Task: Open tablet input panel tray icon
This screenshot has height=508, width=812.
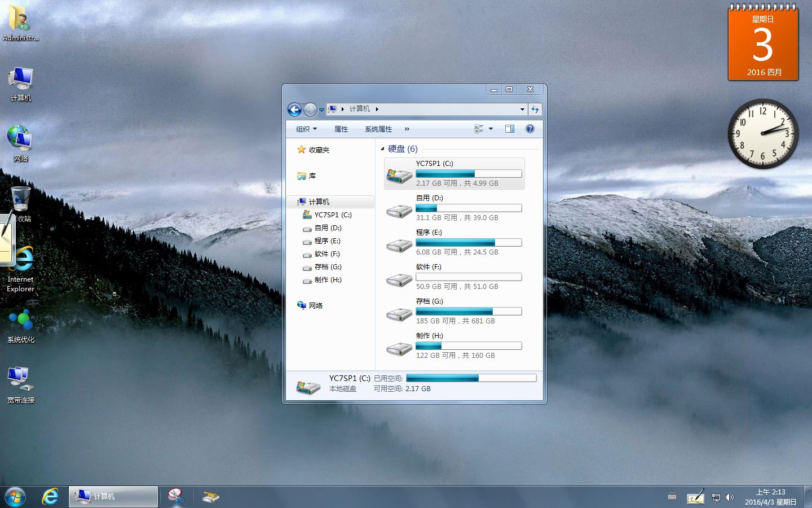Action: 695,497
